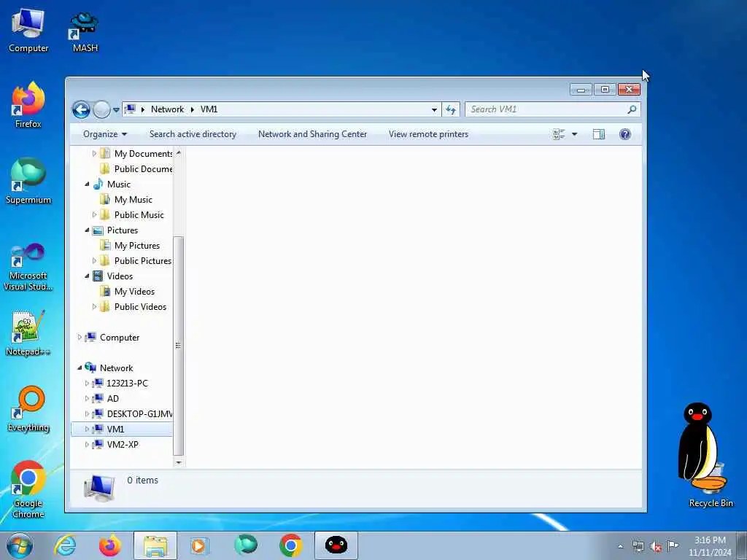
Task: Expand the Public Music folder
Action: pyautogui.click(x=94, y=215)
